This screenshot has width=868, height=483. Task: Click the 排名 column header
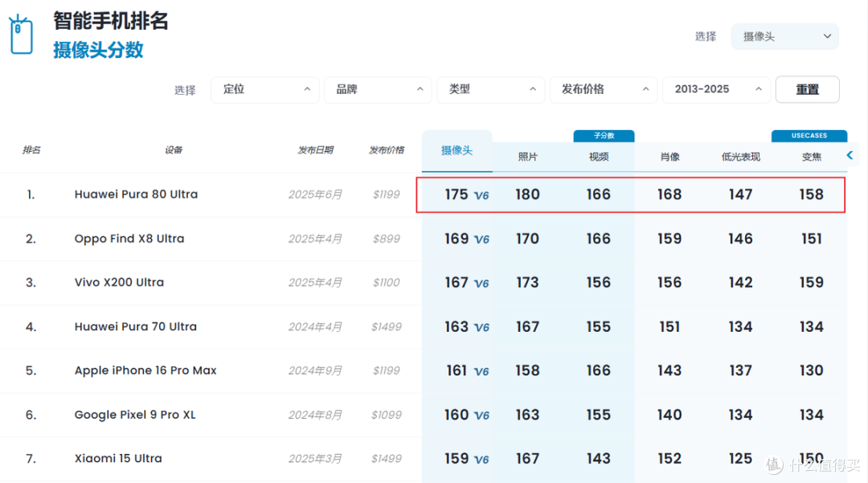coord(31,150)
